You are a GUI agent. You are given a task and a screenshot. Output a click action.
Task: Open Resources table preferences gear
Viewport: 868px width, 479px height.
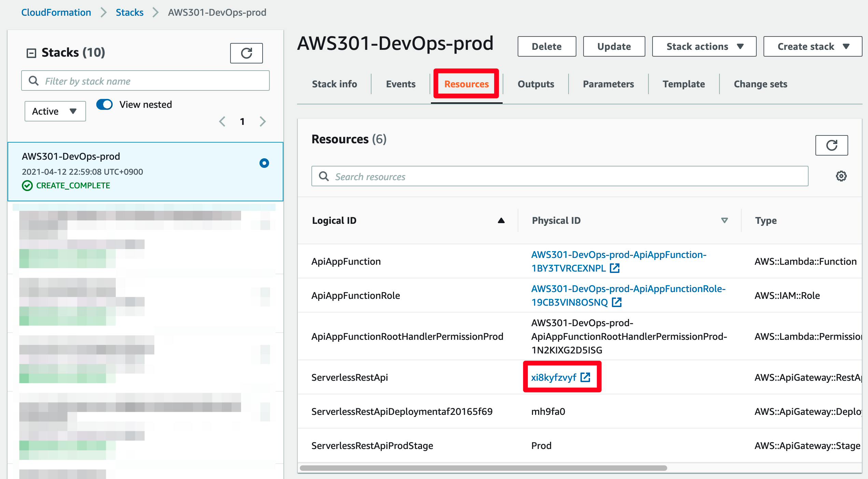(841, 176)
